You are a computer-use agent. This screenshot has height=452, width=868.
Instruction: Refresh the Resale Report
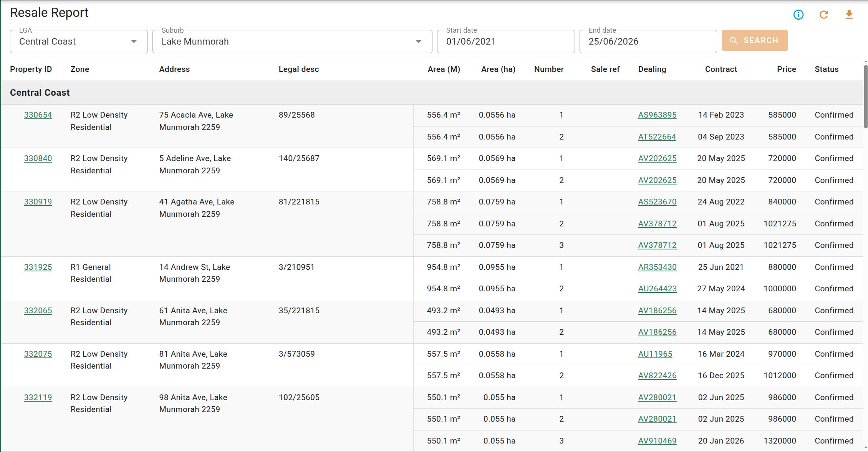824,15
